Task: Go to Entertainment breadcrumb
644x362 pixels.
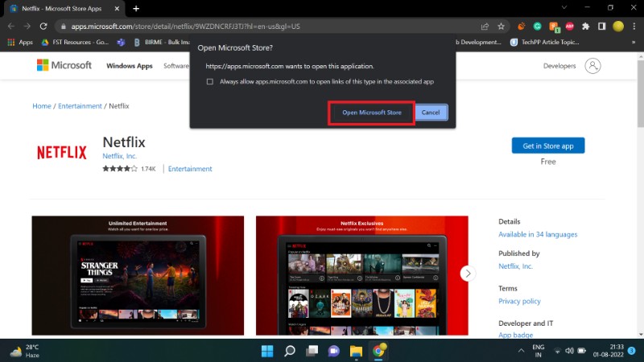Action: coord(80,106)
